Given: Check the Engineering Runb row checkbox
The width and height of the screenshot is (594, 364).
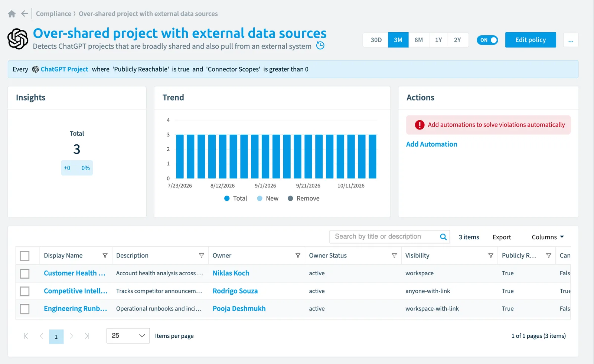Looking at the screenshot, I should pos(25,309).
